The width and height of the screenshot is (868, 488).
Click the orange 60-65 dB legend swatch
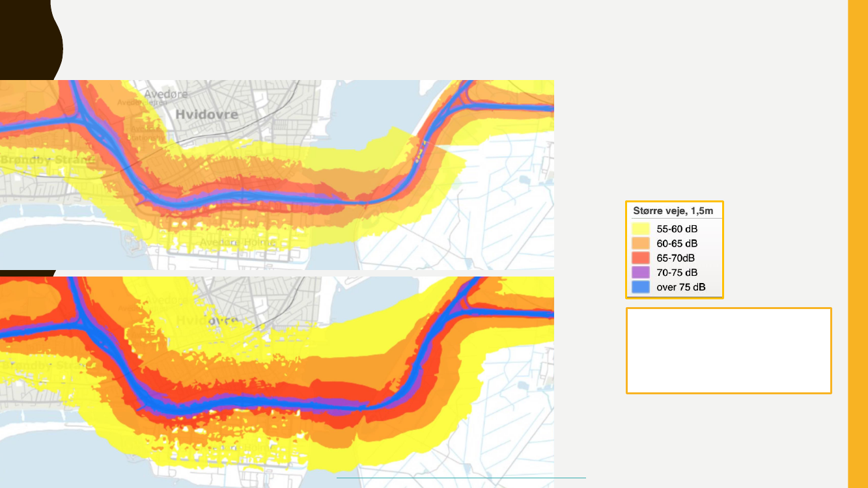(641, 243)
